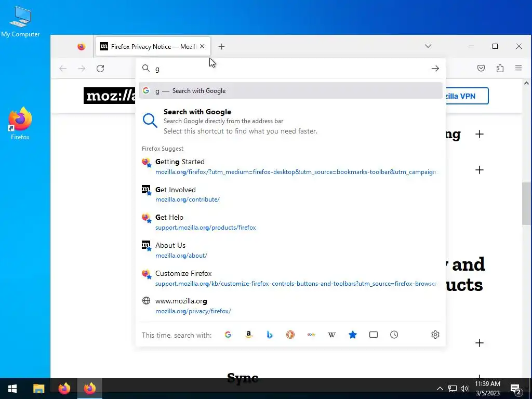Open a new tab with plus button

[x=221, y=46]
